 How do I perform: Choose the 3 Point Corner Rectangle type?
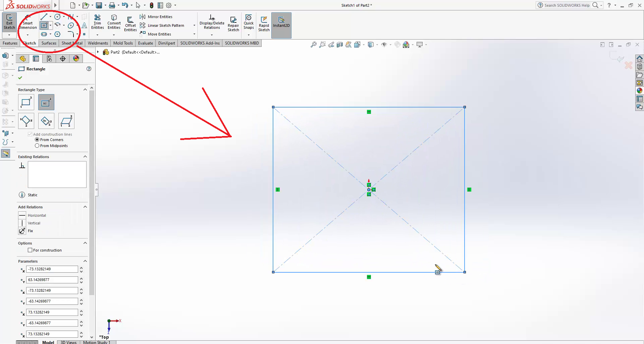pos(26,121)
